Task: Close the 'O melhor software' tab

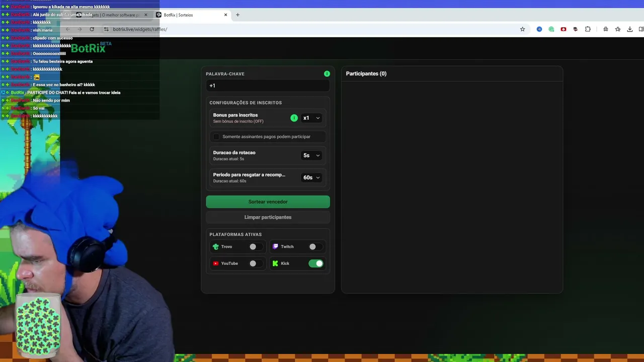Action: [x=146, y=15]
